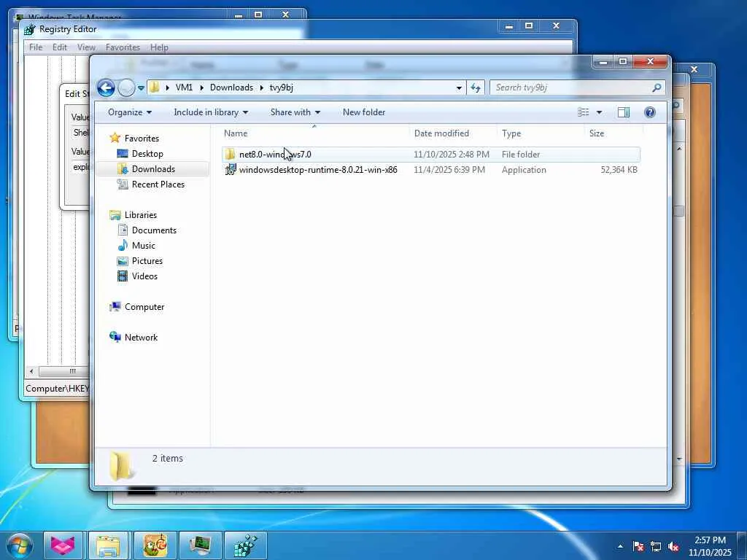Expand the arrow between Downloads and tvy9bj

(x=262, y=87)
